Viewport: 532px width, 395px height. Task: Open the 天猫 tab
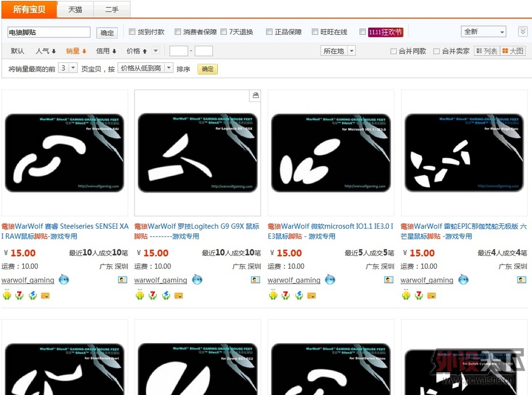tap(75, 9)
